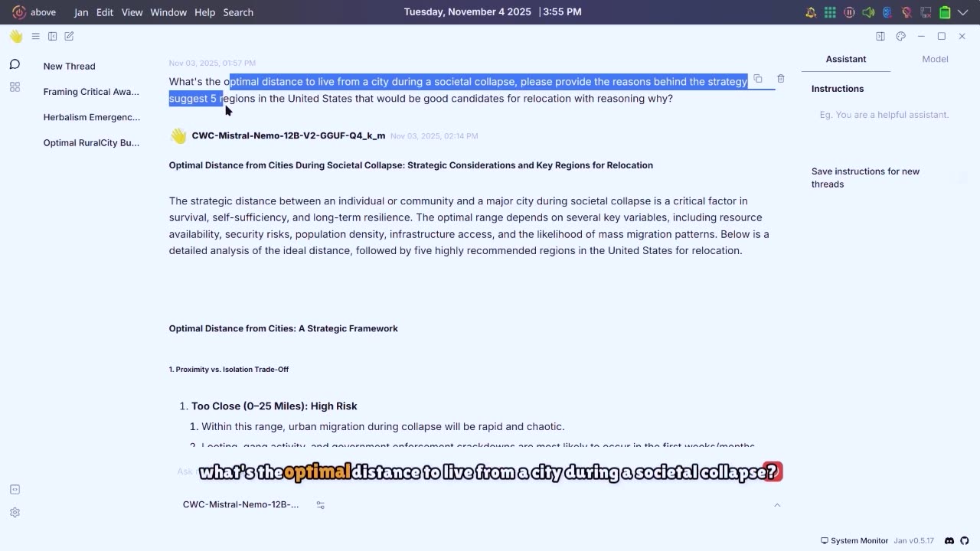Open the GitHub link icon

pos(965,540)
